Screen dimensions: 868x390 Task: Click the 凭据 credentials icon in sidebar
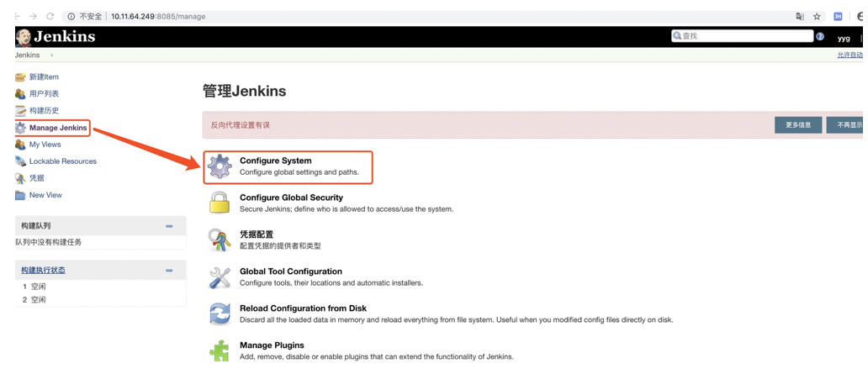[20, 178]
